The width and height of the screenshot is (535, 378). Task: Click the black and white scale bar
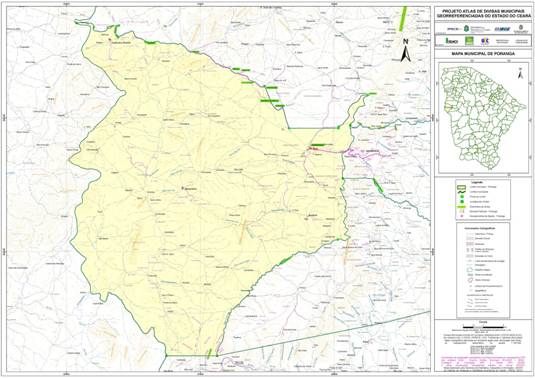point(482,327)
